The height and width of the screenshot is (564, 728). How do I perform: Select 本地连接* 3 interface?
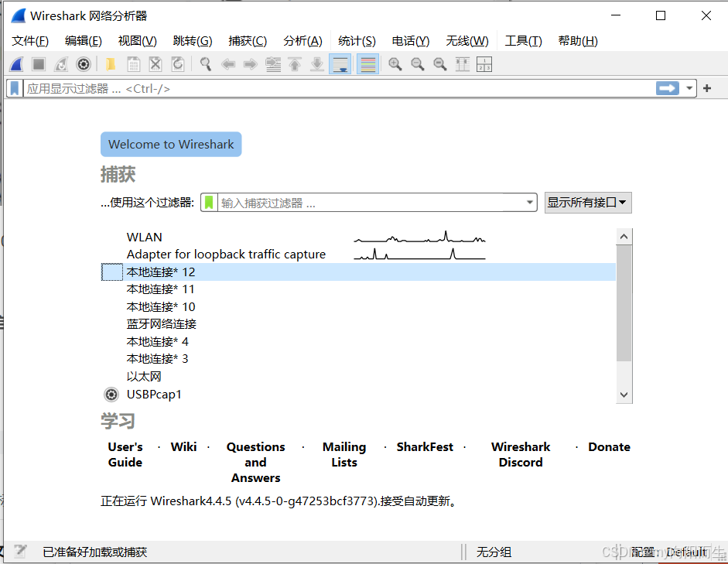358,359
